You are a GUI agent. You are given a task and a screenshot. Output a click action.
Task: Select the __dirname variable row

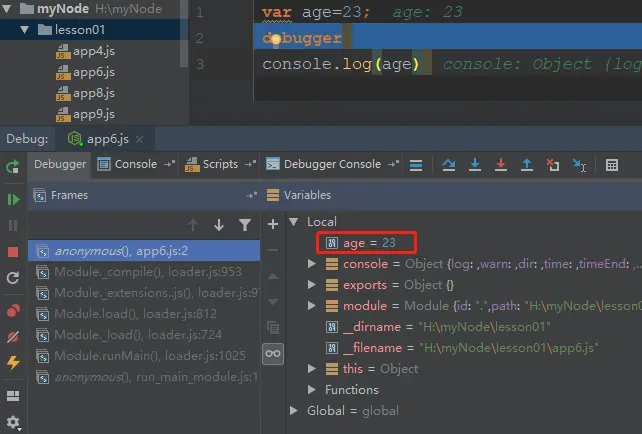click(x=438, y=327)
